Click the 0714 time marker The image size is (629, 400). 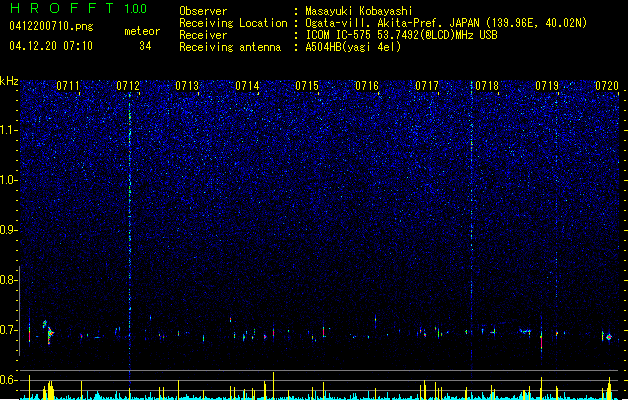click(x=247, y=86)
